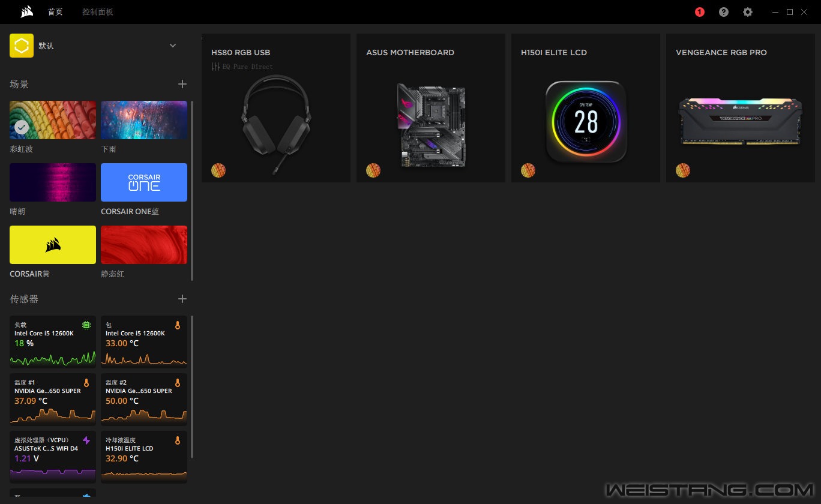Click the 37.09 °C temperature value
821x504 pixels.
[x=31, y=401]
